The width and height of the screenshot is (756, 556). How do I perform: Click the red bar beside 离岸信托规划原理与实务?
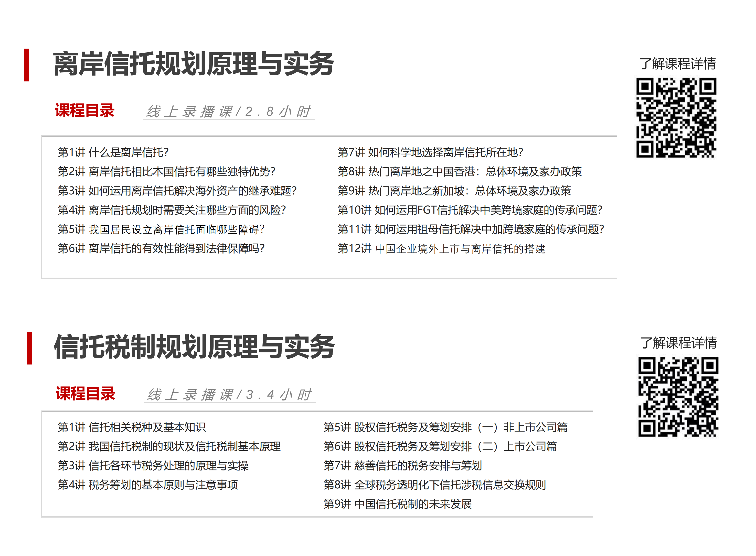[27, 65]
